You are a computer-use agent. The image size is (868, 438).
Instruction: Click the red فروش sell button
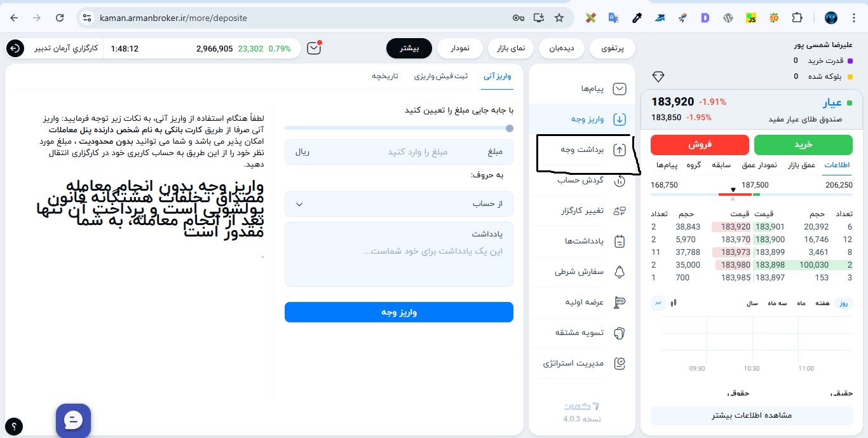point(700,145)
